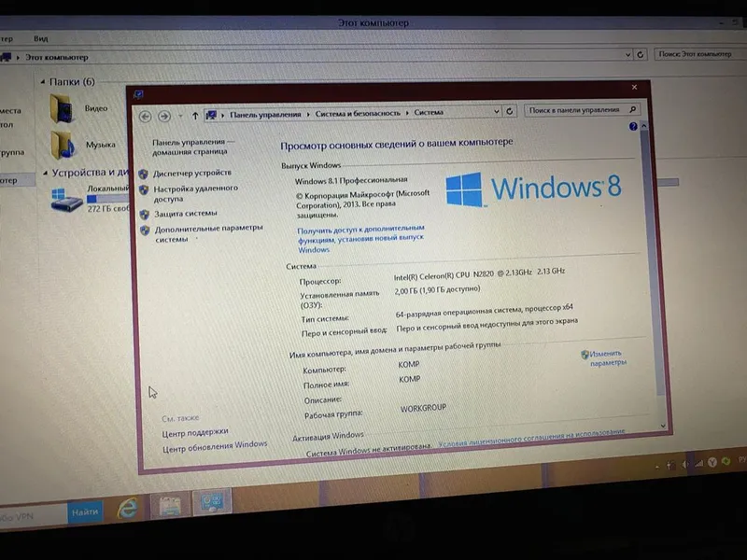
Task: Collapse "Устройства и ди…" group
Action: pyautogui.click(x=45, y=173)
